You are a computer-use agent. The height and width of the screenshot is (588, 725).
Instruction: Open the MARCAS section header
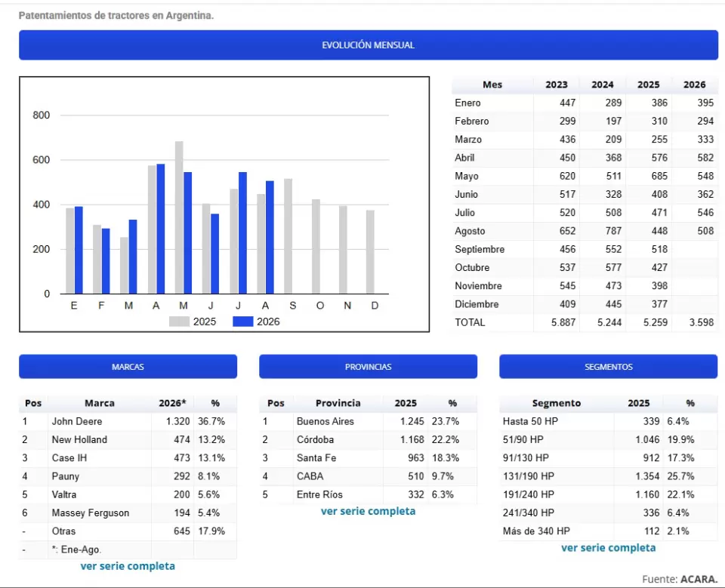pos(128,367)
